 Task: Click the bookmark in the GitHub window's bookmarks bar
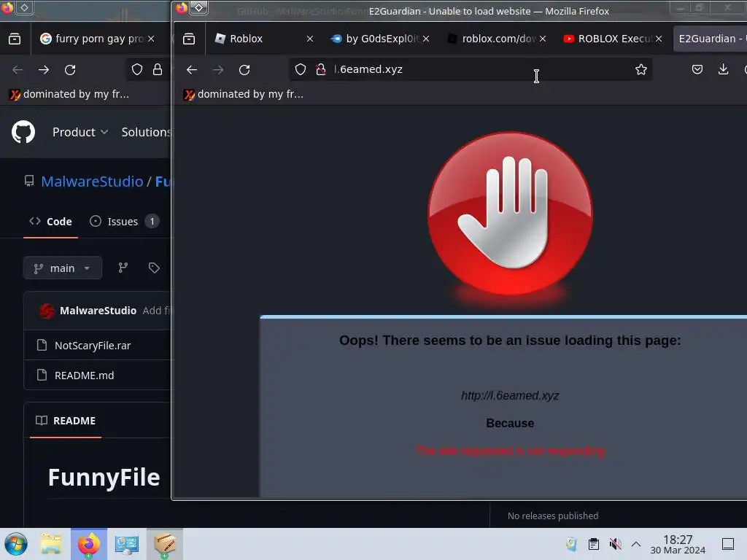tap(69, 94)
